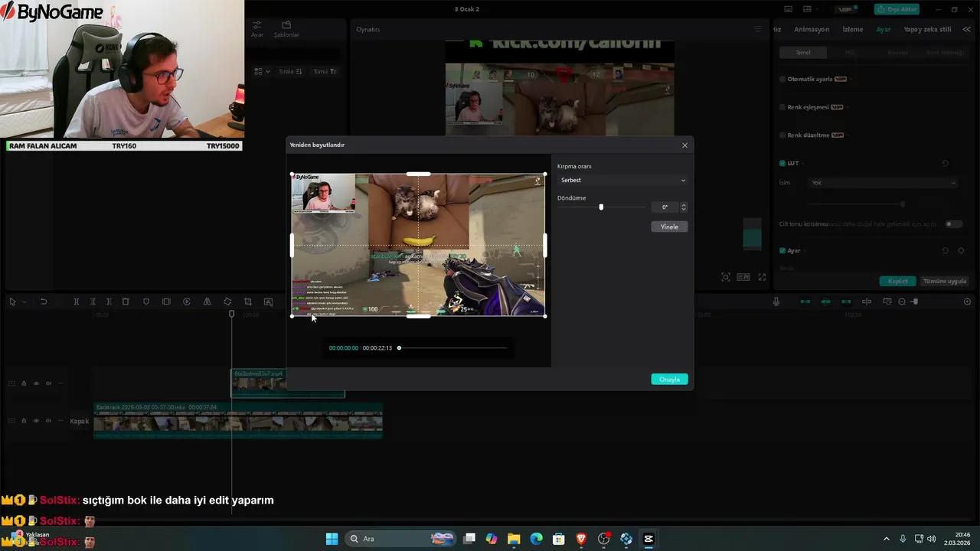Uncheck the Ayar section checkbox
The height and width of the screenshot is (551, 980).
782,250
